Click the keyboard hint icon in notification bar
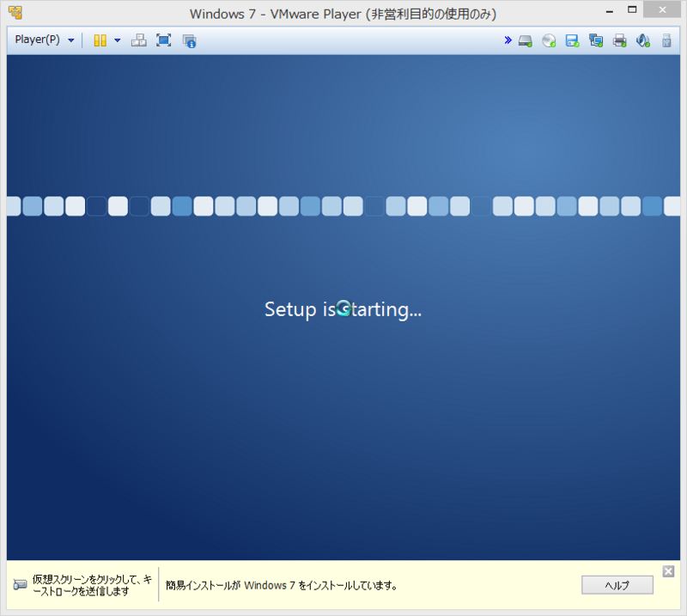The width and height of the screenshot is (687, 616). pyautogui.click(x=20, y=584)
